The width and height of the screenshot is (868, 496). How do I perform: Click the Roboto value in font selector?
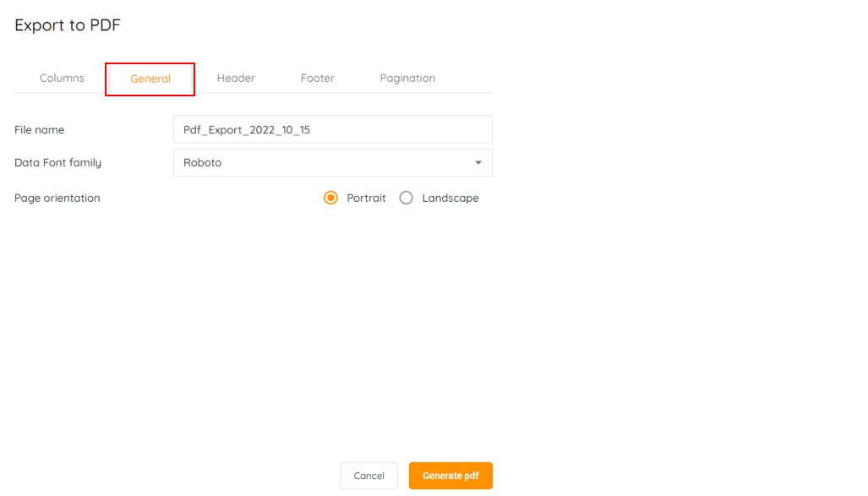click(x=203, y=163)
